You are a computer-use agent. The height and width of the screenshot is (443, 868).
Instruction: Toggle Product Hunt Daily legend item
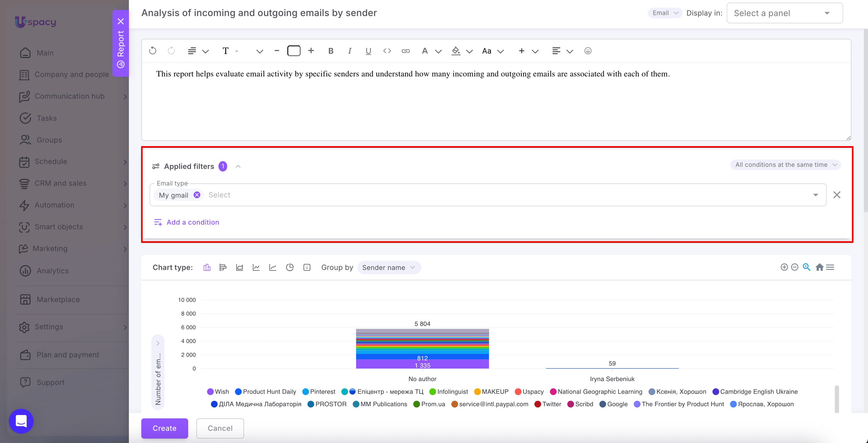pyautogui.click(x=266, y=392)
